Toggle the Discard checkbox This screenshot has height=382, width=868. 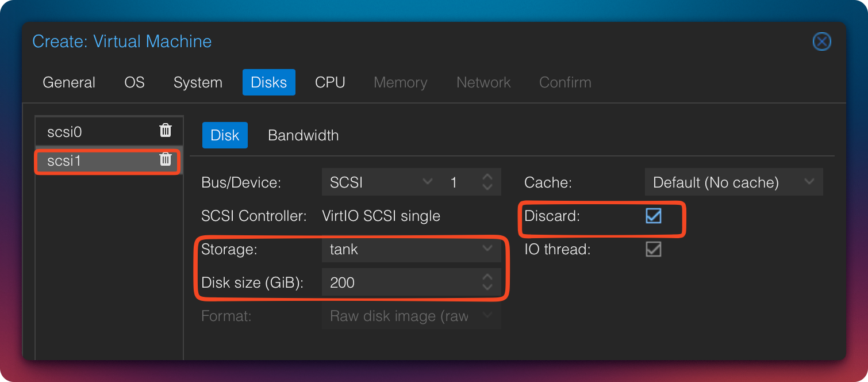point(653,216)
